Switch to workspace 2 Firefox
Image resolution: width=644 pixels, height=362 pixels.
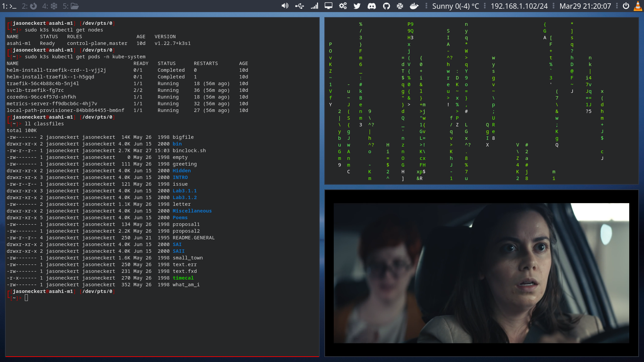point(30,6)
